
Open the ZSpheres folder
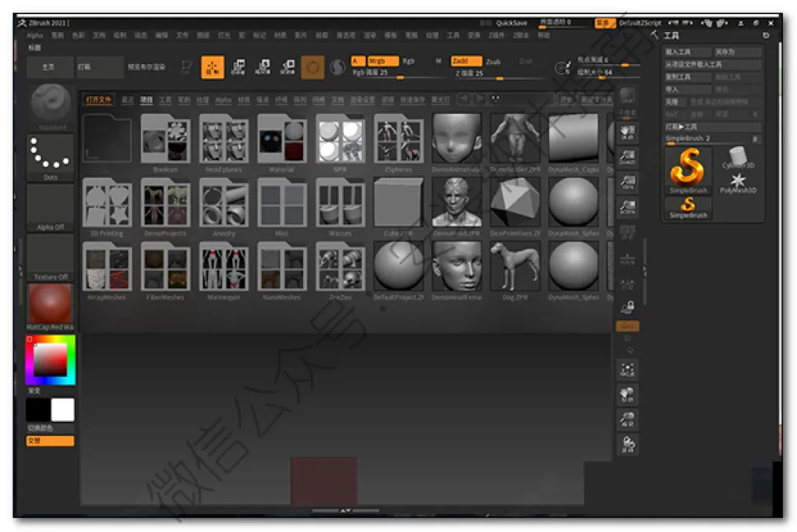398,144
